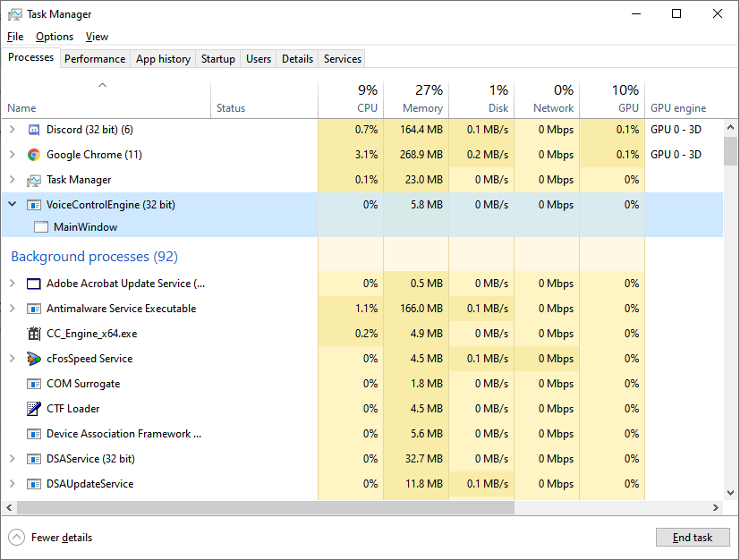Switch to the Details tab
740x560 pixels.
point(297,59)
